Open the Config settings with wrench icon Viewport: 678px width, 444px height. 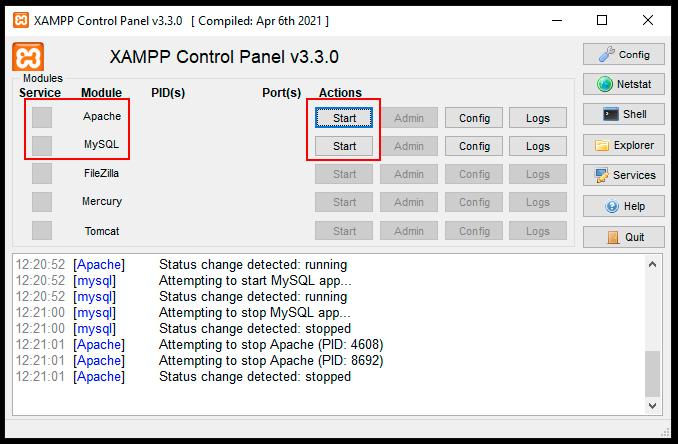coord(623,54)
